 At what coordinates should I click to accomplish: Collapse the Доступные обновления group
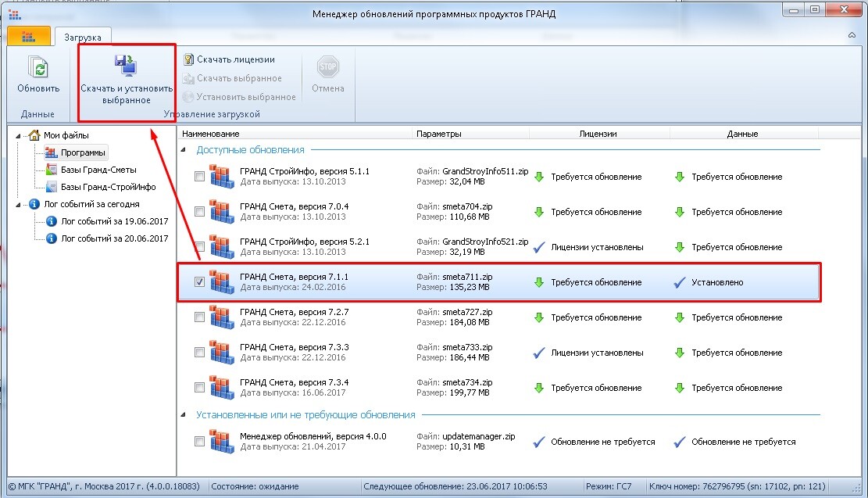point(184,149)
